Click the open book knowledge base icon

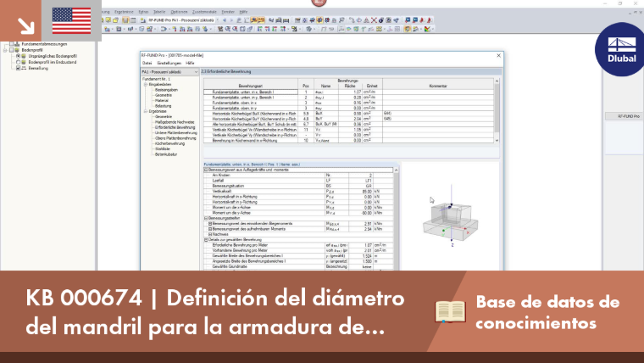click(450, 311)
